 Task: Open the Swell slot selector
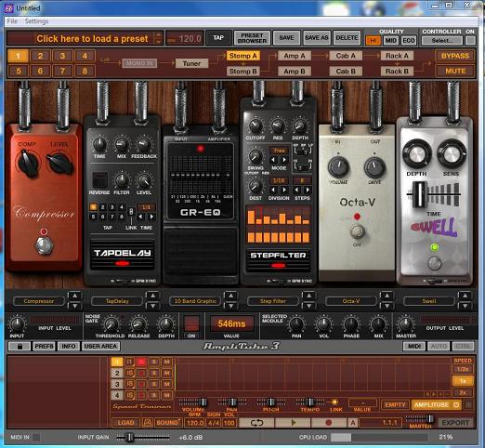point(429,301)
